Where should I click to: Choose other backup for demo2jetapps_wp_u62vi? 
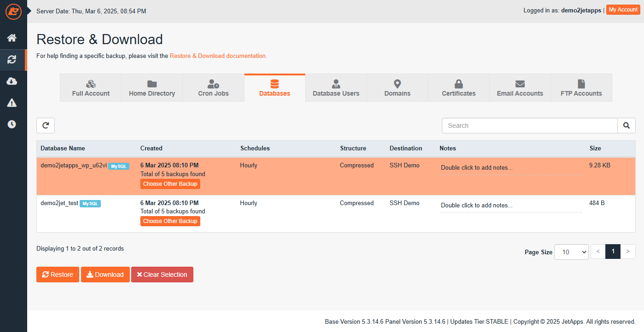[170, 184]
